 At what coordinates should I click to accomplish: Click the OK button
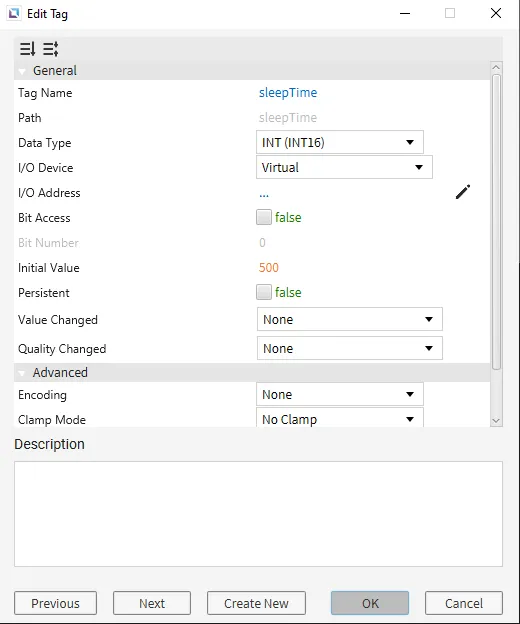pos(370,603)
